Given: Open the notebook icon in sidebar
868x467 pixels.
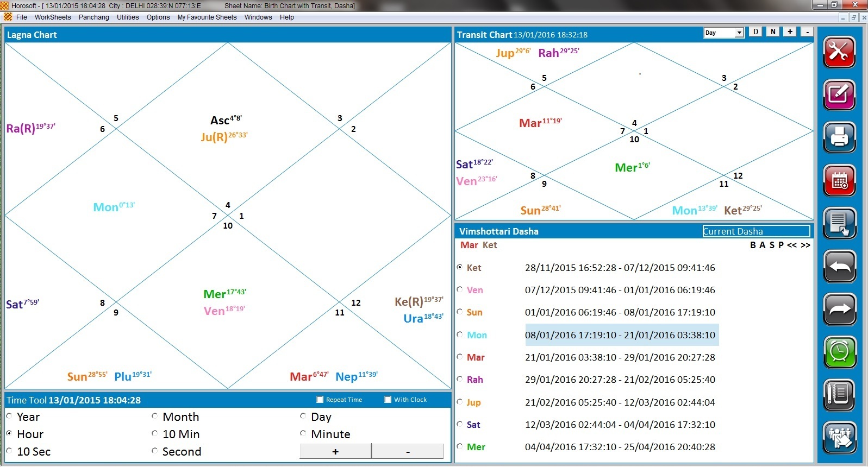Looking at the screenshot, I should [839, 395].
